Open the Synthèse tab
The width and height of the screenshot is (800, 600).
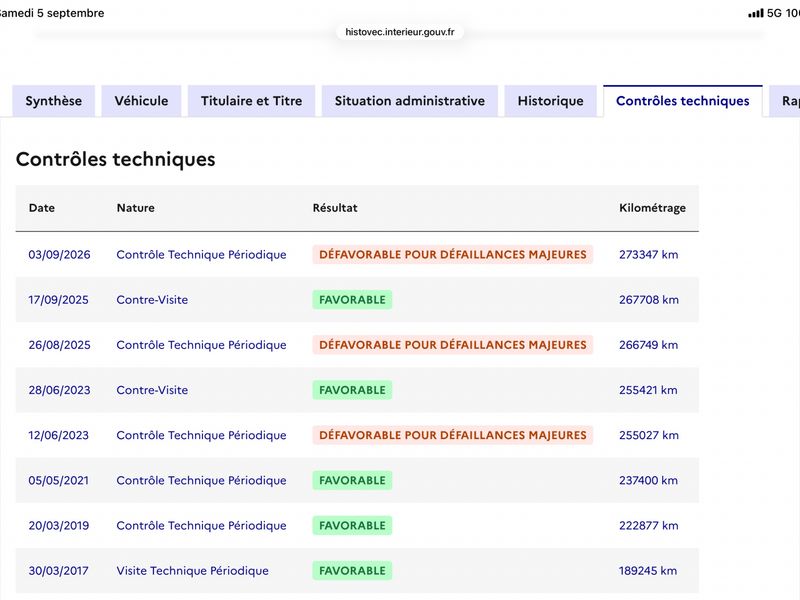[x=54, y=101]
